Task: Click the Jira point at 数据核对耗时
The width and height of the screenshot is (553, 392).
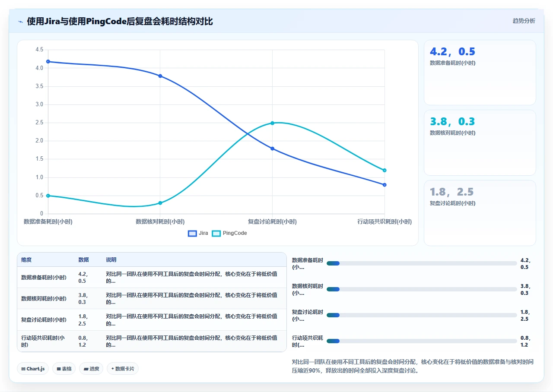Action: tap(160, 76)
